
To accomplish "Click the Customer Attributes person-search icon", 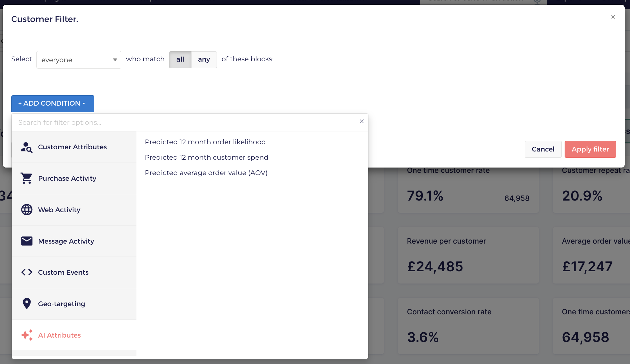I will [27, 147].
